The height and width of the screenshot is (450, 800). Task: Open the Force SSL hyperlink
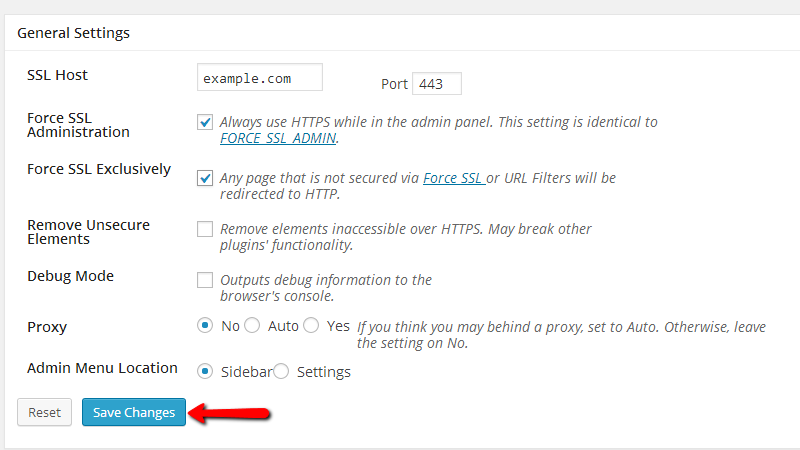454,178
